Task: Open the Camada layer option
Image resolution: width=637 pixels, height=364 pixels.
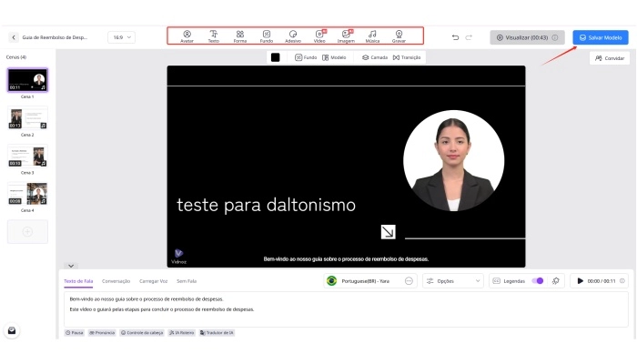Action: coord(375,57)
